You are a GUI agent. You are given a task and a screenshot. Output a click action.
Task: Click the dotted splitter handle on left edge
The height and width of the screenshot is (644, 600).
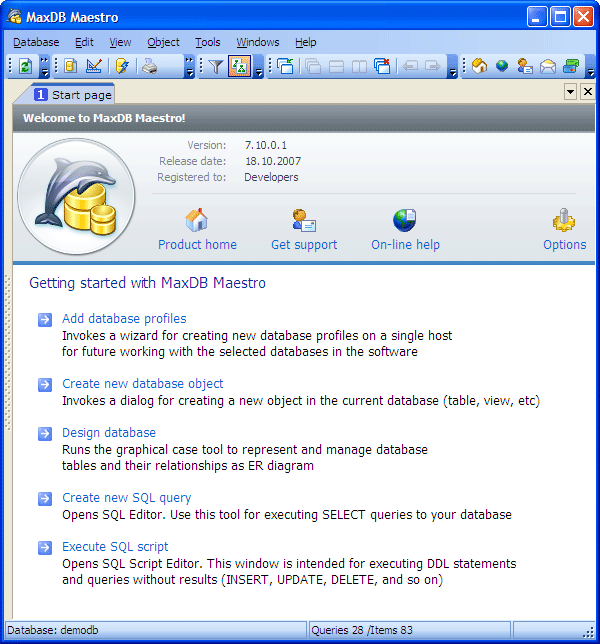click(8, 353)
